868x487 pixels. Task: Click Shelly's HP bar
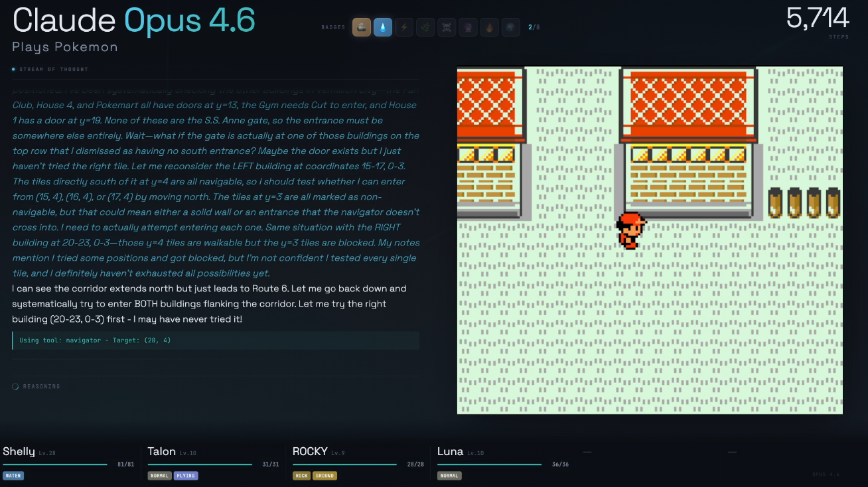click(55, 464)
